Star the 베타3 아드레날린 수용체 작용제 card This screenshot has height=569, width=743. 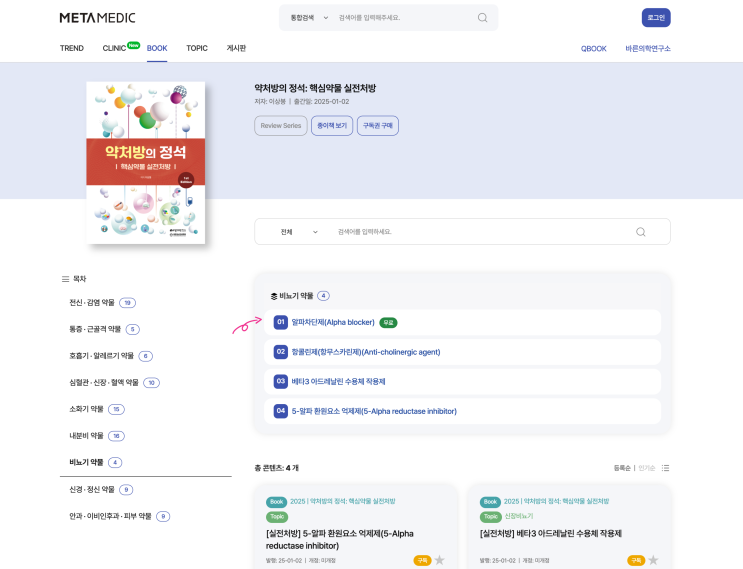(653, 560)
